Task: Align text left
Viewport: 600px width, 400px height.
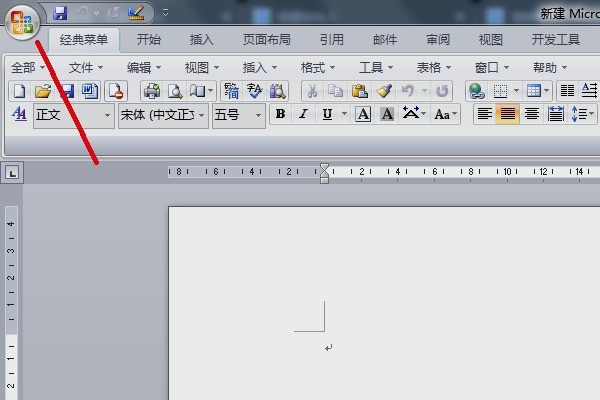Action: 484,114
